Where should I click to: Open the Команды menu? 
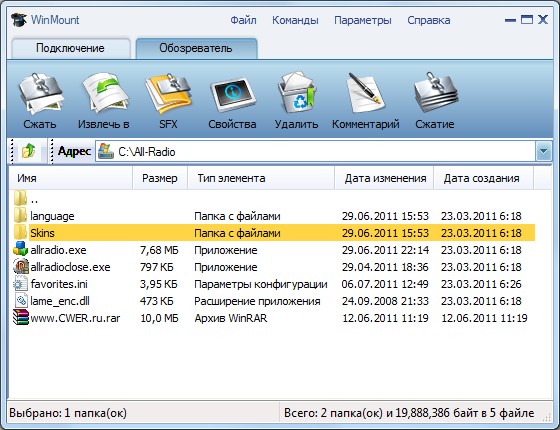(295, 20)
